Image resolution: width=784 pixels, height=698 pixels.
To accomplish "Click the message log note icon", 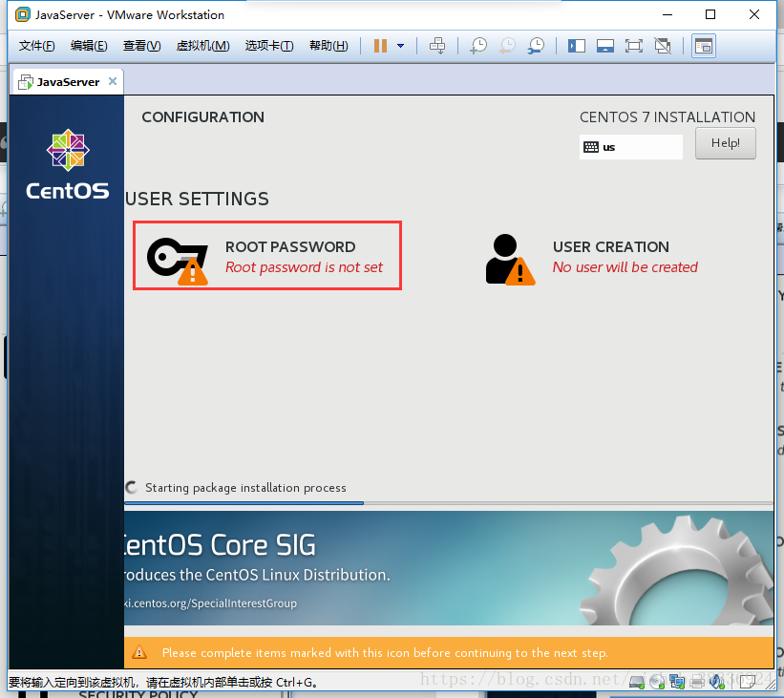I will click(748, 682).
